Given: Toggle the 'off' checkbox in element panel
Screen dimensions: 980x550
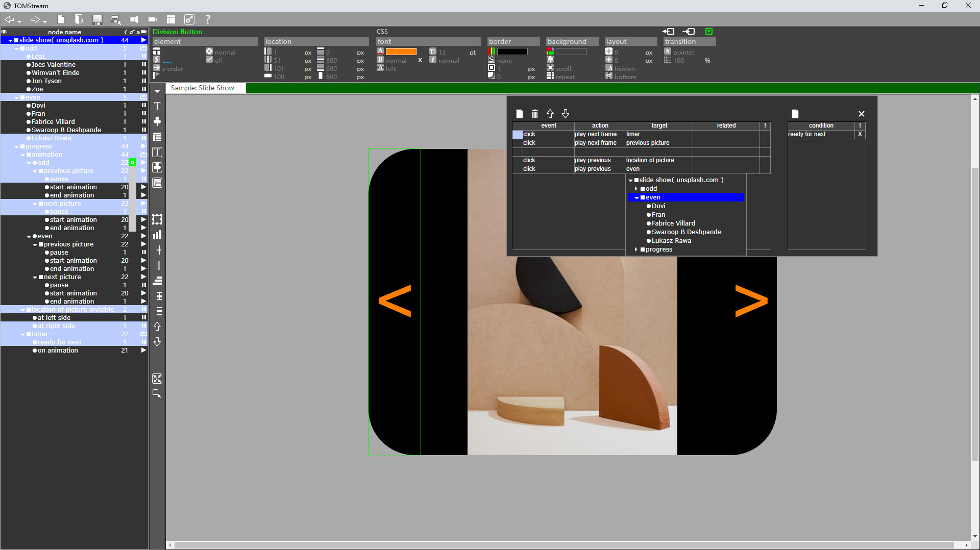Looking at the screenshot, I should pos(209,60).
